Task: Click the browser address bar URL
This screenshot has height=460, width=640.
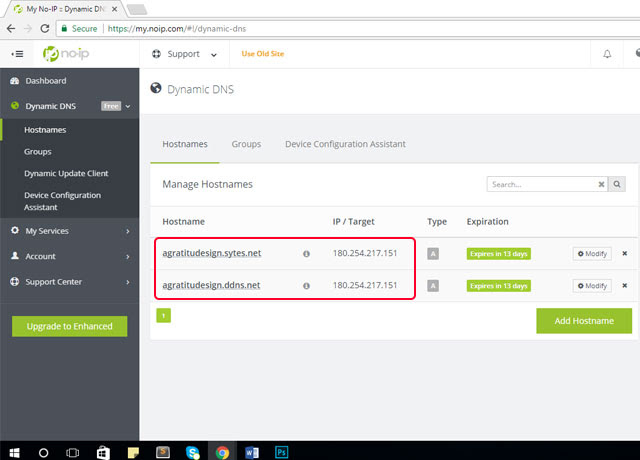Action: 177,29
